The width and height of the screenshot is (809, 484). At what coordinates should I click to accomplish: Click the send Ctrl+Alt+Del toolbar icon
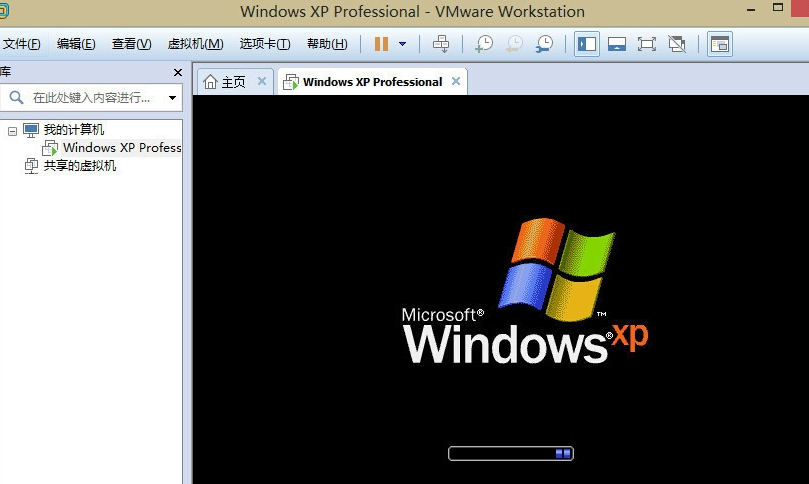(441, 44)
